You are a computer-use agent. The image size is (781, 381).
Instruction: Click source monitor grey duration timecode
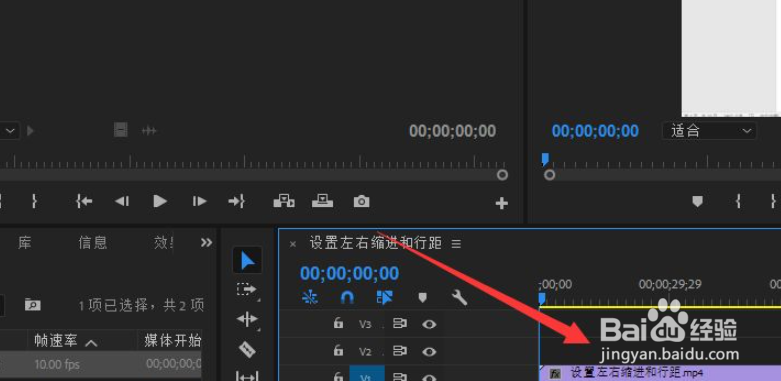tap(453, 131)
